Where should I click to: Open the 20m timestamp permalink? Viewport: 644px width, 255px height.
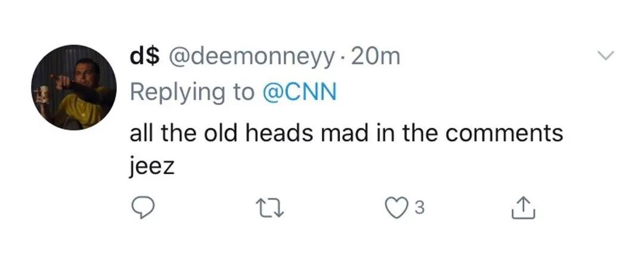click(376, 57)
